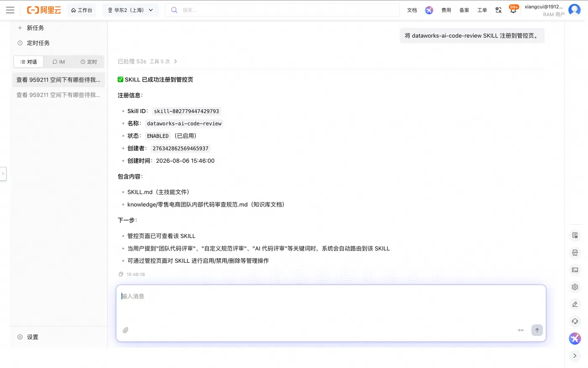Expand the 华东2（上海） region dropdown

[131, 10]
